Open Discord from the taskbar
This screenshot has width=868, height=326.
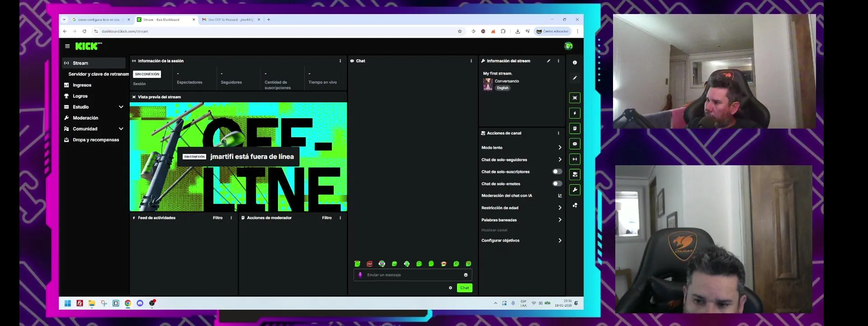coord(140,303)
